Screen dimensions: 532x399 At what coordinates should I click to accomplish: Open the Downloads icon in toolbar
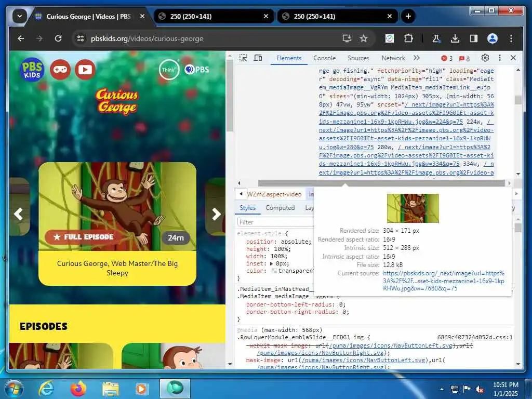[x=455, y=38]
